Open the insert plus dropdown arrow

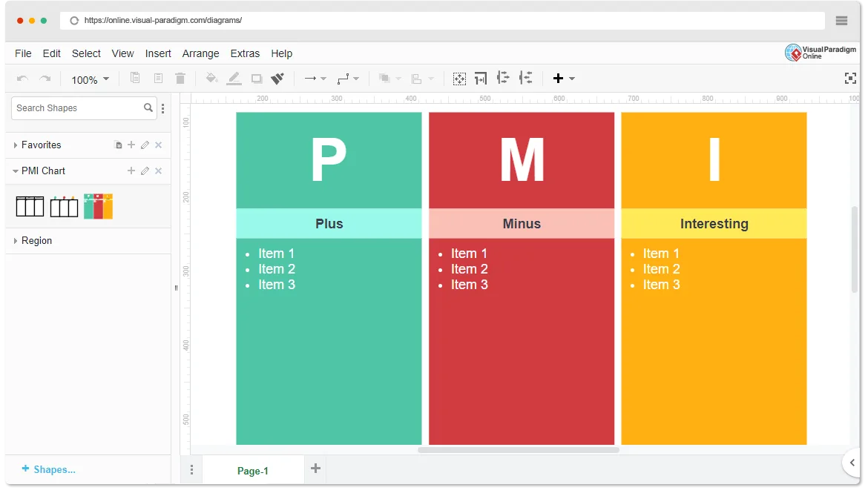(572, 79)
